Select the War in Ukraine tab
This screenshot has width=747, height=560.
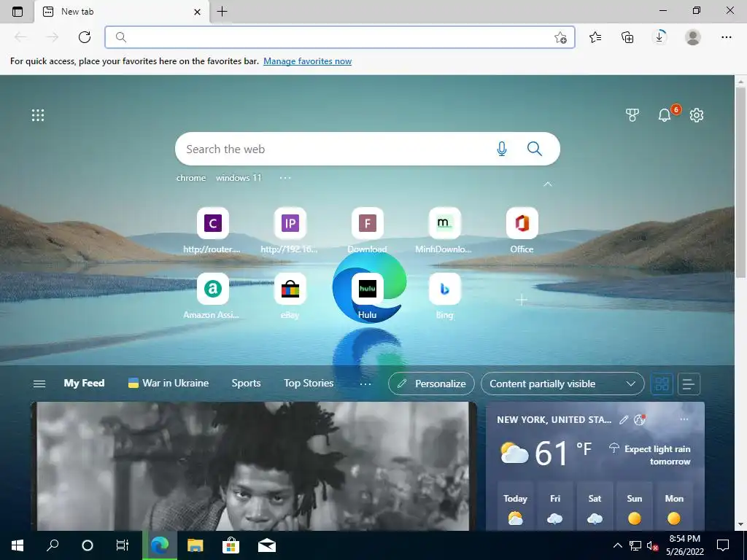coord(169,384)
